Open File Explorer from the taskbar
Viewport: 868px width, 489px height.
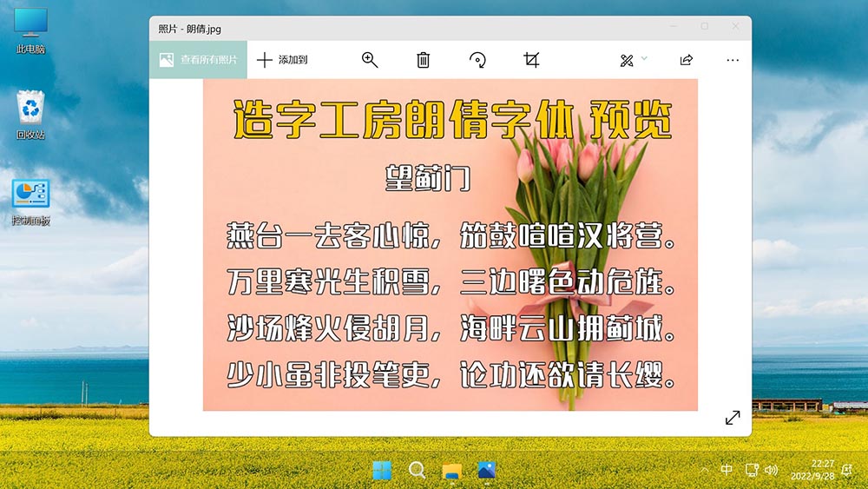pos(451,471)
